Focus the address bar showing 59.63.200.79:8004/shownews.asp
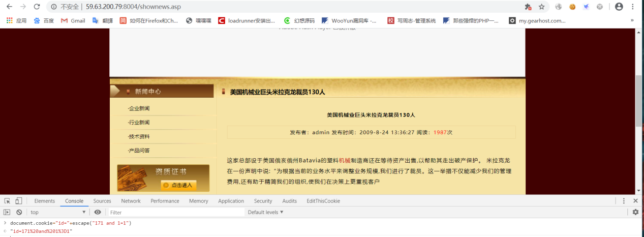The height and width of the screenshot is (237, 644). [x=133, y=7]
